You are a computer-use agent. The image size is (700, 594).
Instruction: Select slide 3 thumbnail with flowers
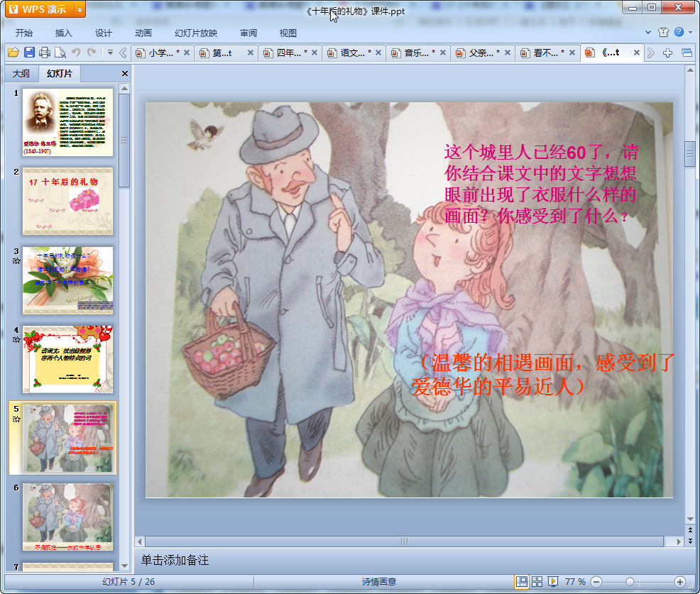click(68, 280)
